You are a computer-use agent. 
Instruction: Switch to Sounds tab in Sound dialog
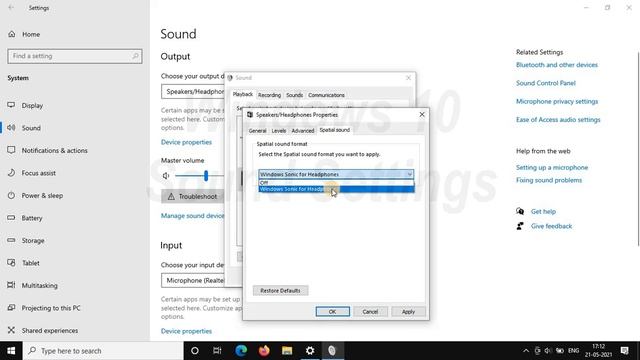click(294, 95)
